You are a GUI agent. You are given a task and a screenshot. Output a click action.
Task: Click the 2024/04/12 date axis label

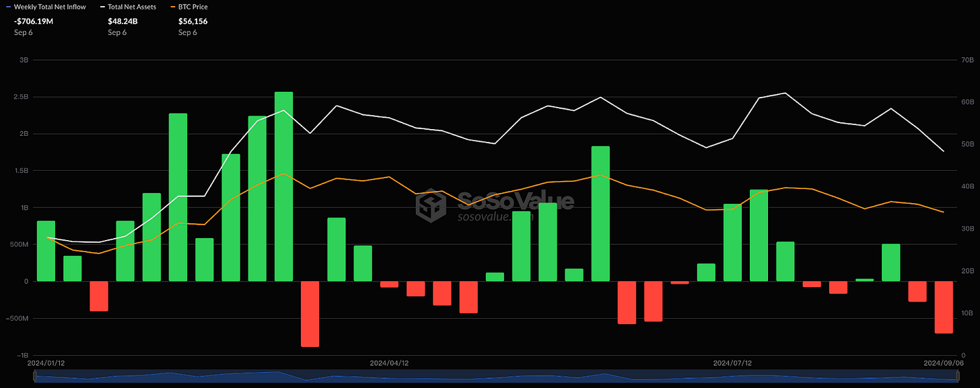point(389,362)
